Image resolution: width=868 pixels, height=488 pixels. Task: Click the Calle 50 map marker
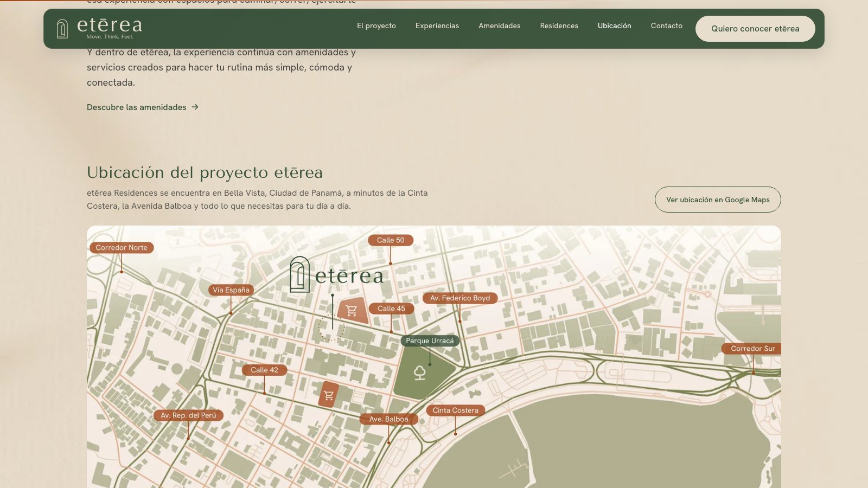[391, 240]
